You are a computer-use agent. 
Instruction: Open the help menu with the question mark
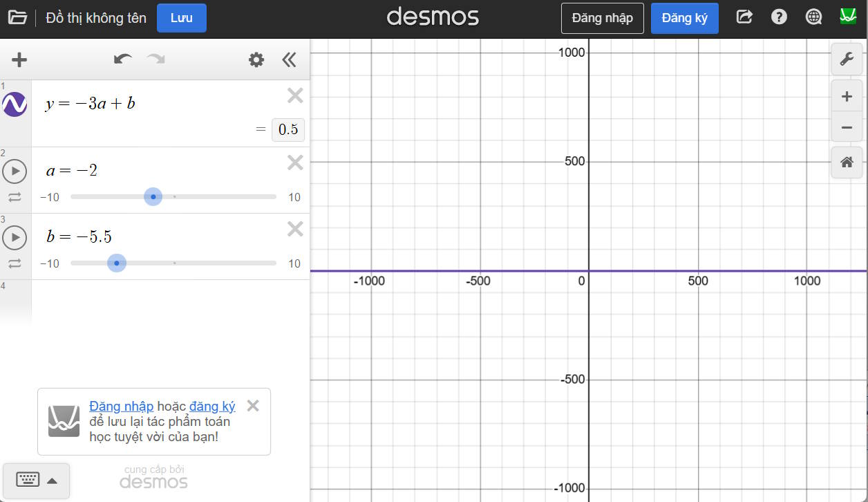pyautogui.click(x=779, y=17)
